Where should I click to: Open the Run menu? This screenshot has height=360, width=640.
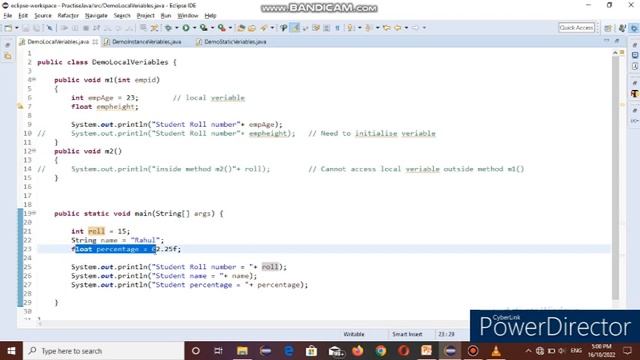[166, 16]
